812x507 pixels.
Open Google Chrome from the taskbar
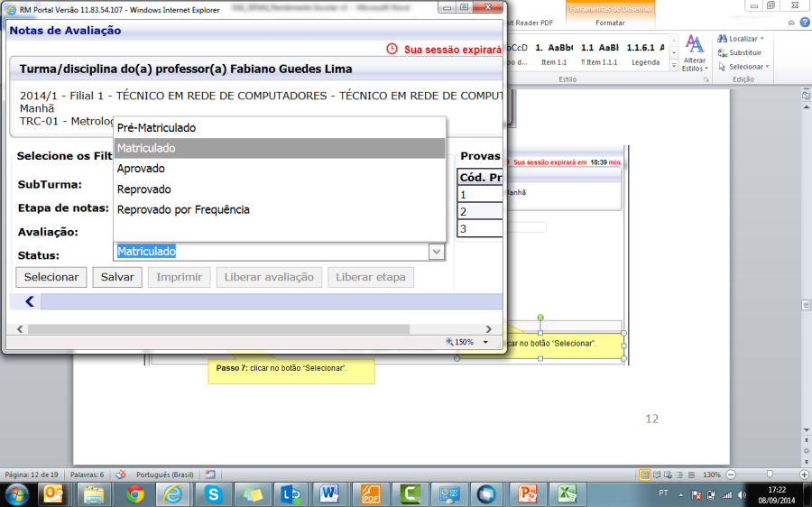tap(134, 494)
